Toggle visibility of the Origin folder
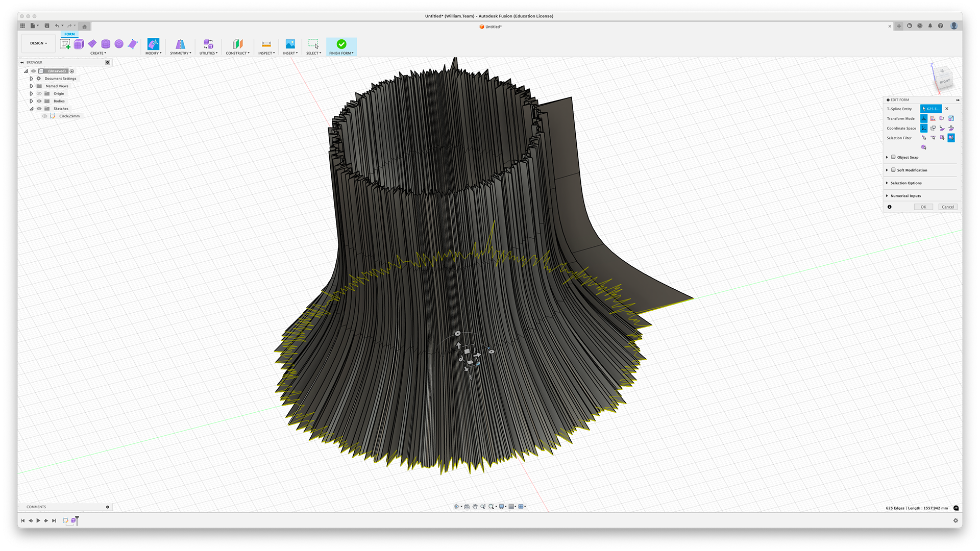 (x=39, y=93)
